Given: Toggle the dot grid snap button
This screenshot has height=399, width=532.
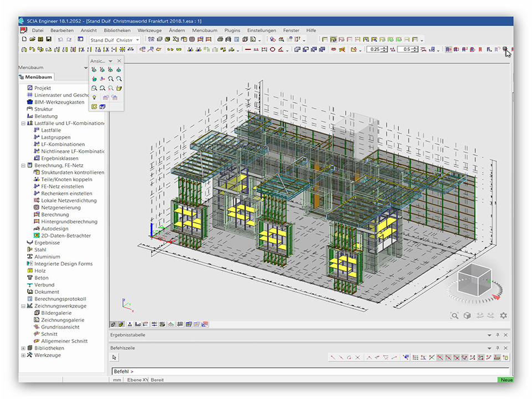Looking at the screenshot, I should pos(416,357).
